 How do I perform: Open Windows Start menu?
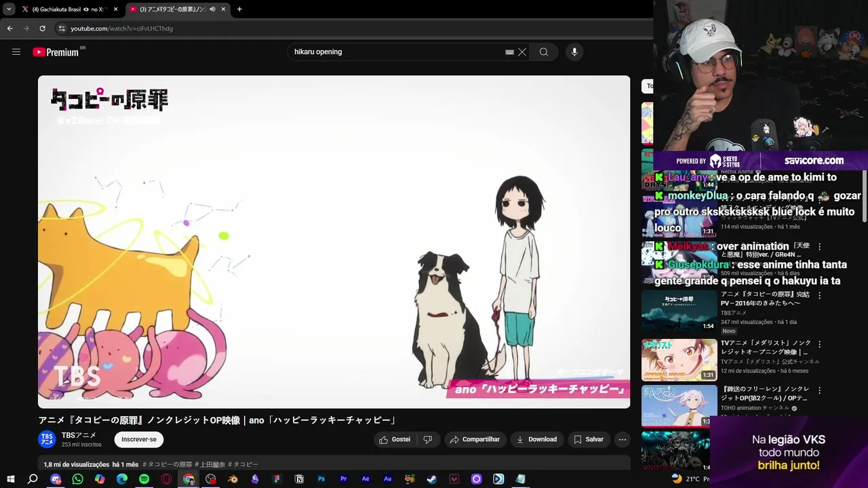click(x=10, y=479)
